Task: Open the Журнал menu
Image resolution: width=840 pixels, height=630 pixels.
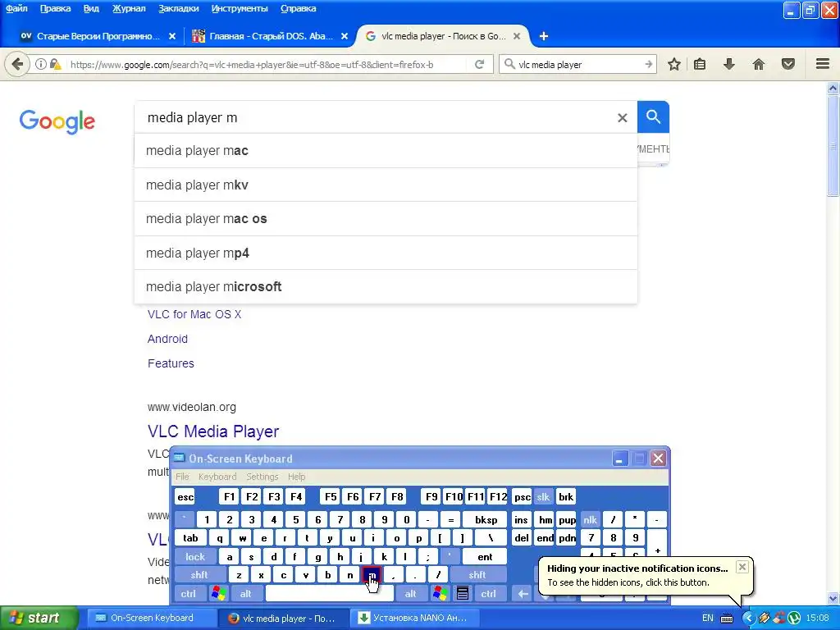Action: 129,8
